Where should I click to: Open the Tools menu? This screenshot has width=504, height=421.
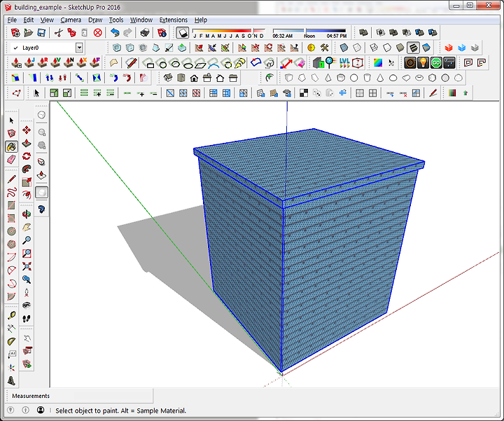116,20
